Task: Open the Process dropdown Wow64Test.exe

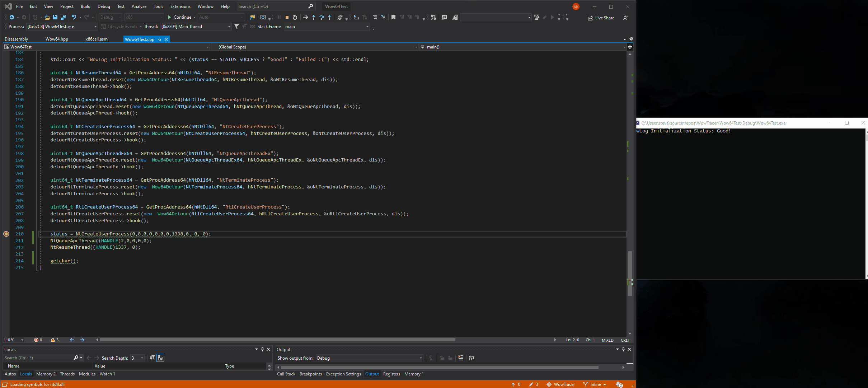Action: pyautogui.click(x=95, y=27)
